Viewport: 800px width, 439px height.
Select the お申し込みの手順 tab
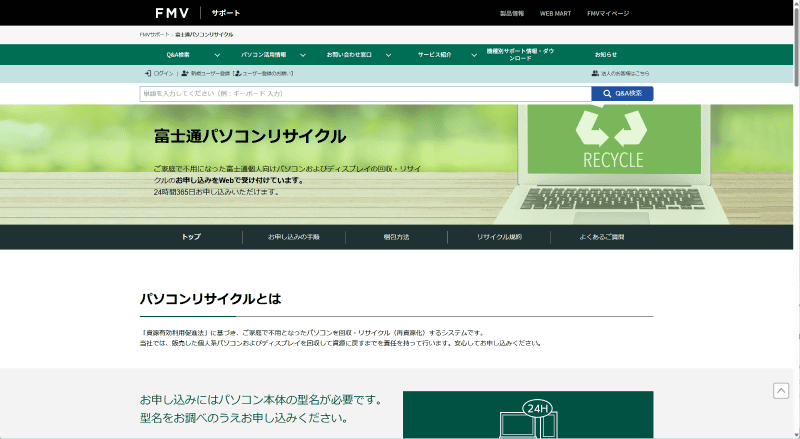point(294,237)
